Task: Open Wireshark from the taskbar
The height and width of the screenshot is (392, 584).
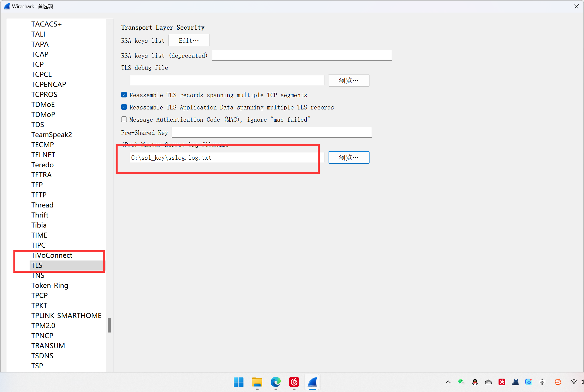Action: 313,383
